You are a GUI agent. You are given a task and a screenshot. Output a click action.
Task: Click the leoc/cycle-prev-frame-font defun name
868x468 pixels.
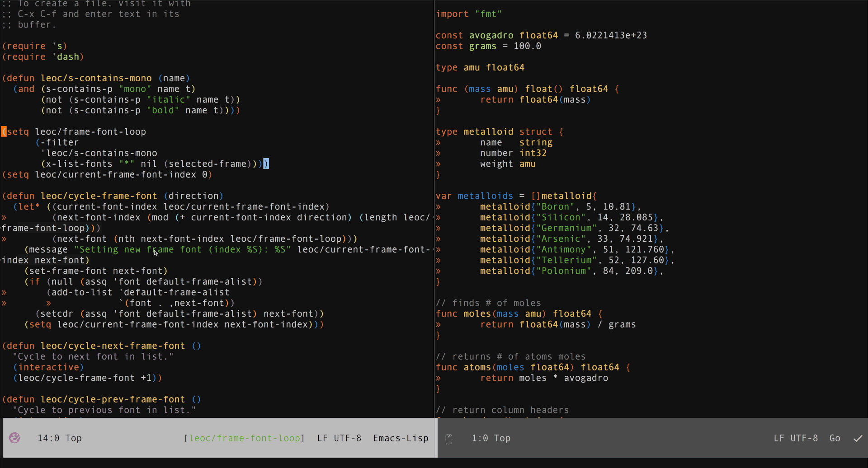click(x=113, y=399)
